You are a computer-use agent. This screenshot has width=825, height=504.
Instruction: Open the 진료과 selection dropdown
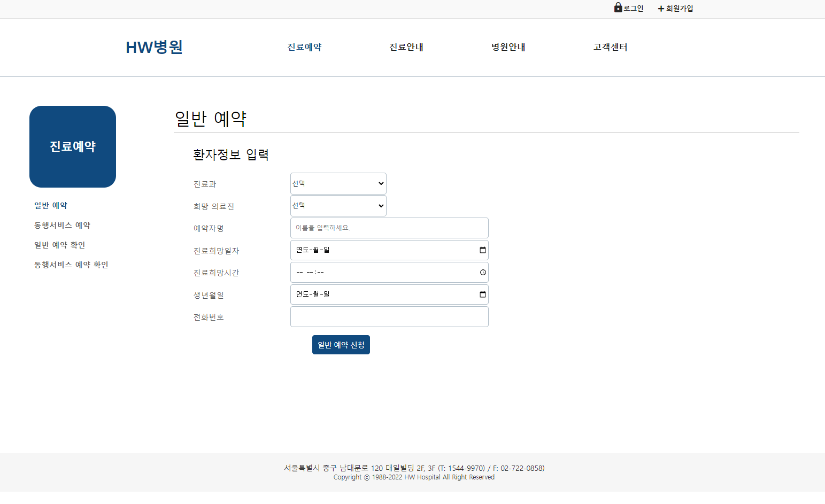338,183
